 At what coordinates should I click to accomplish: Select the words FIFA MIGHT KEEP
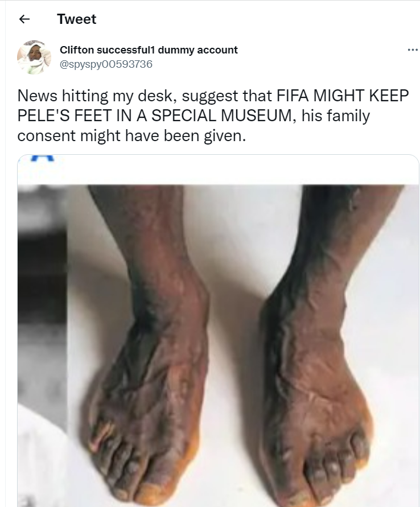[x=343, y=96]
